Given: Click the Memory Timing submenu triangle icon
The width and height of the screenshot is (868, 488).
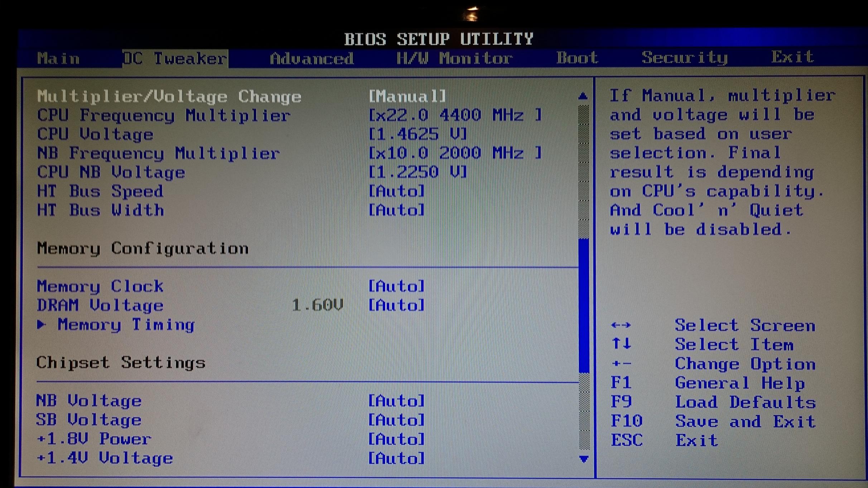Looking at the screenshot, I should (x=42, y=324).
